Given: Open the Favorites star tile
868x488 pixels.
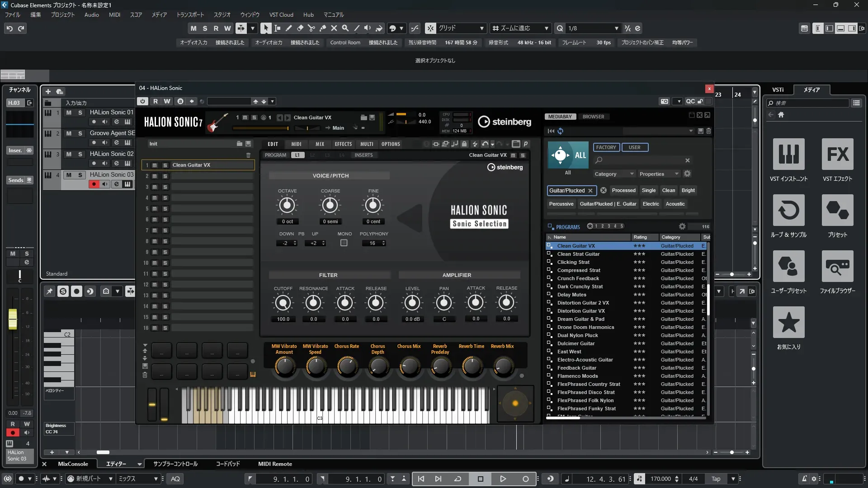Looking at the screenshot, I should [788, 323].
